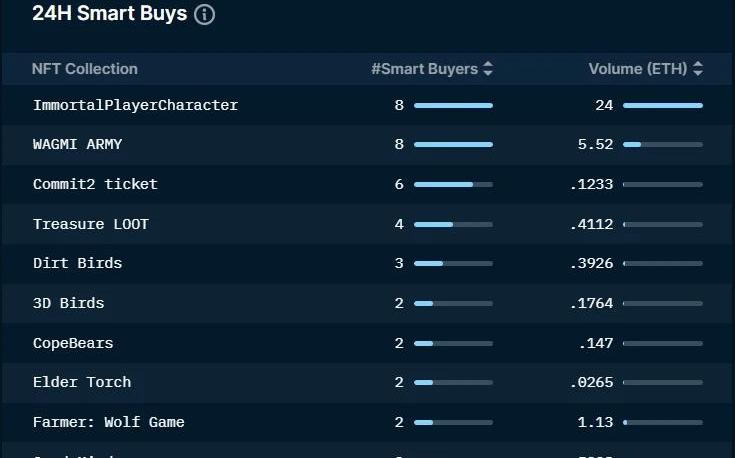This screenshot has height=458, width=735.
Task: Sort by Volume (ETH) arrow icon
Action: pyautogui.click(x=698, y=69)
